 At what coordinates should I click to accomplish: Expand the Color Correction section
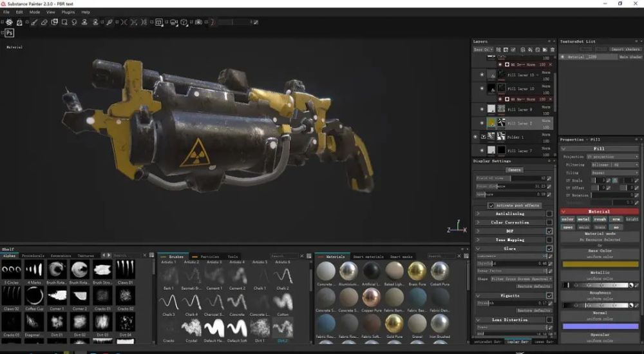point(478,222)
